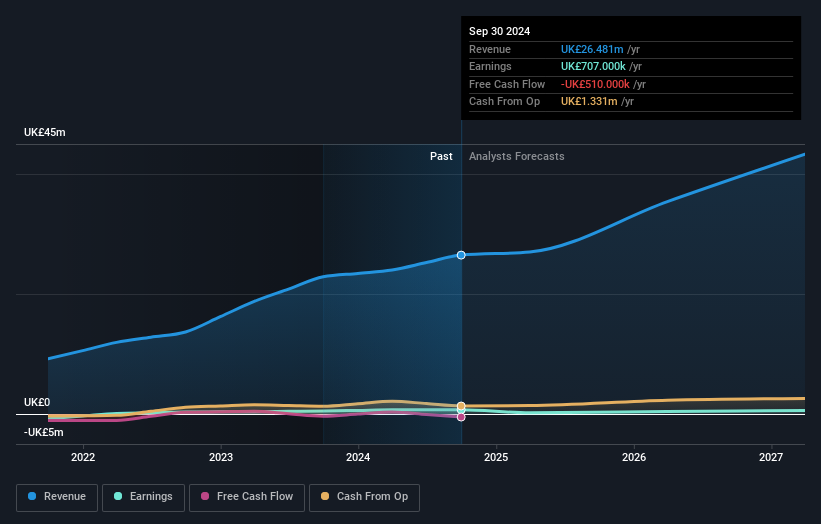Click the 2024 x-axis label
821x524 pixels.
coord(358,457)
